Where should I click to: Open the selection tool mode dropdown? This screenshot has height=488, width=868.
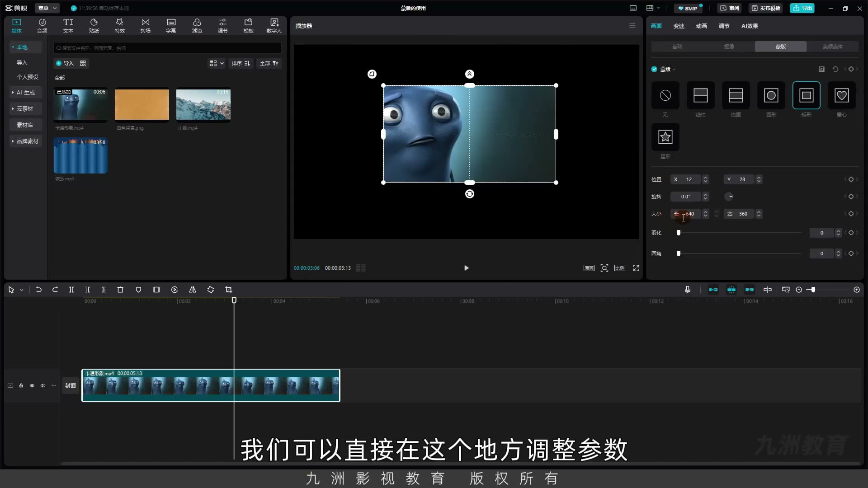(22, 290)
